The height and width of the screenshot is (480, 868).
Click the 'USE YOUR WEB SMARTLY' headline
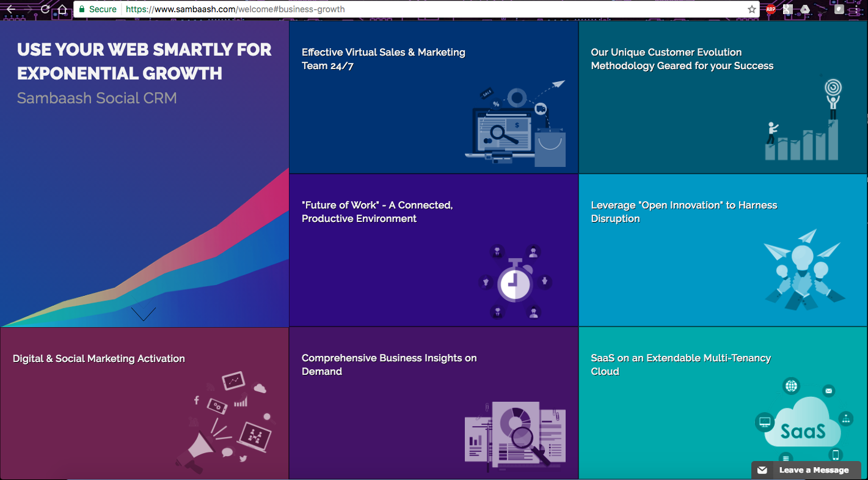click(x=144, y=61)
